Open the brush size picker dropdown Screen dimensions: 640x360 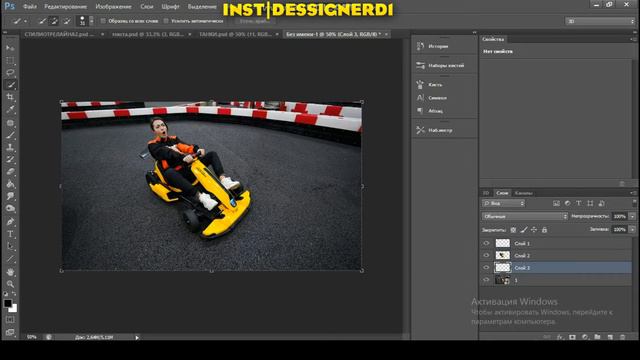coord(91,21)
